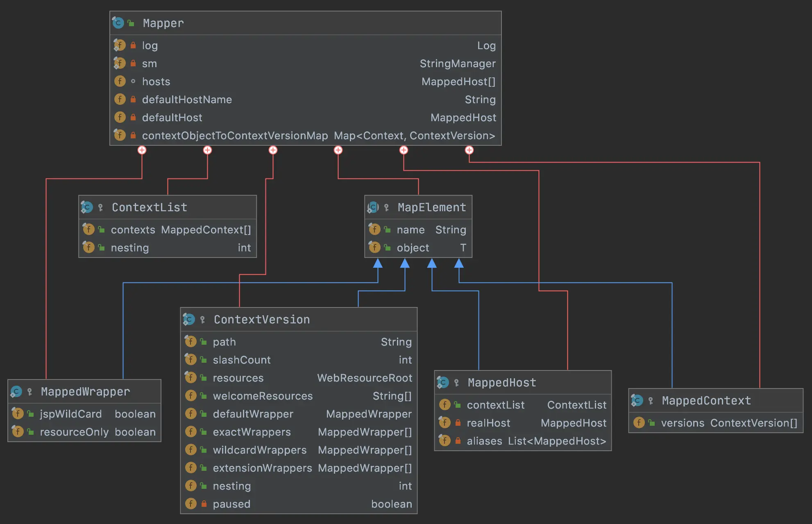812x524 pixels.
Task: Click the green visibility icon beside jspWildCard
Action: click(x=31, y=414)
